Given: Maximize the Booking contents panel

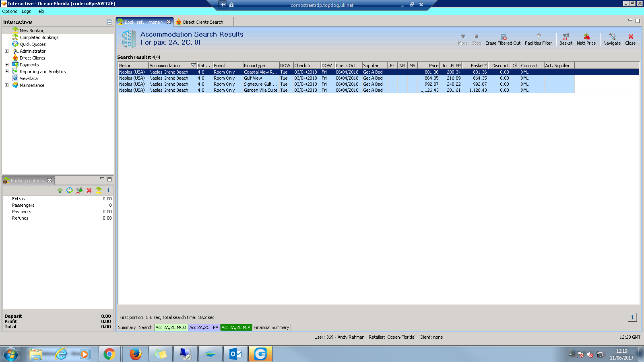Looking at the screenshot, I should [109, 179].
